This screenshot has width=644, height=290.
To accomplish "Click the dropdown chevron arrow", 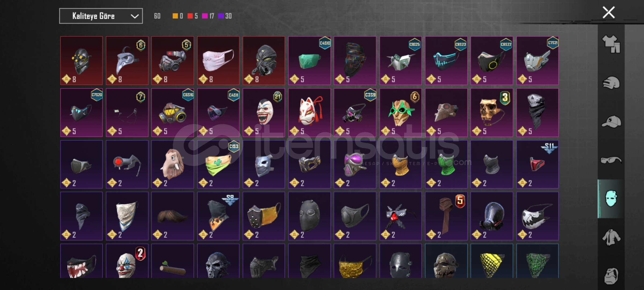I will (x=134, y=16).
